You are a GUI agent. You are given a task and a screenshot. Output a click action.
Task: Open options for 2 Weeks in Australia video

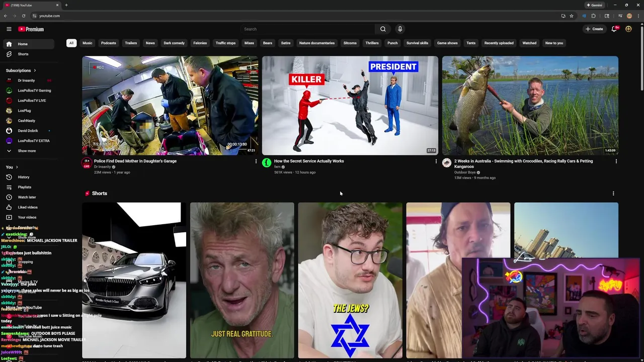coord(616,161)
